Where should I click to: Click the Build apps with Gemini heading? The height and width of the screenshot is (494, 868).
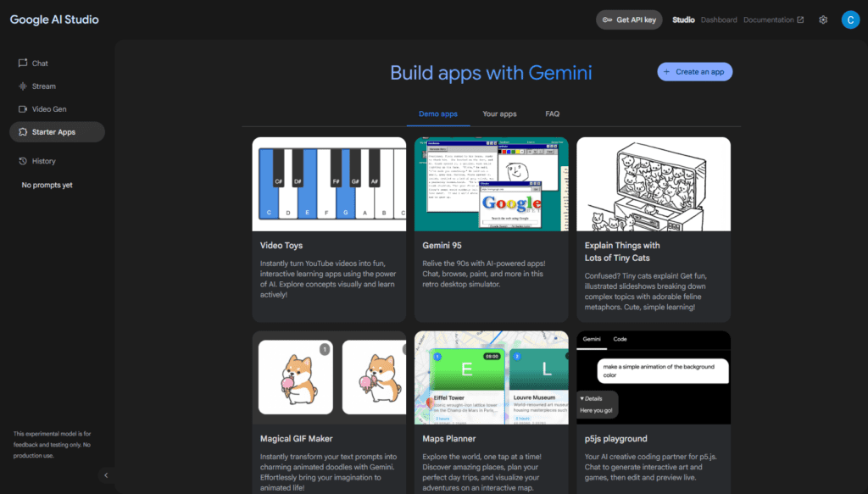pyautogui.click(x=491, y=73)
